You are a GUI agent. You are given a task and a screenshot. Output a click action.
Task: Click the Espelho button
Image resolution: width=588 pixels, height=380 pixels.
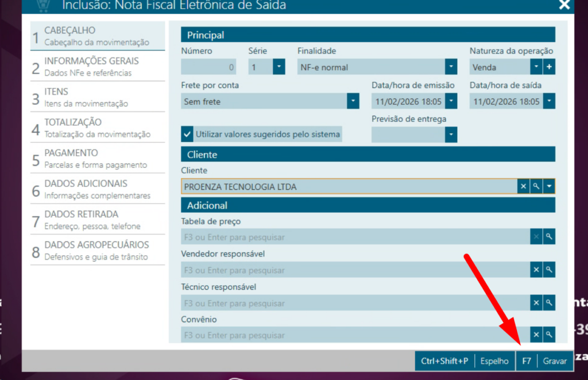pyautogui.click(x=494, y=361)
